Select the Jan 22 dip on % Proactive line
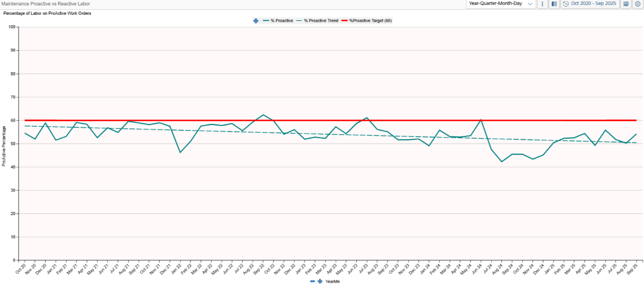The image size is (644, 285). [180, 152]
